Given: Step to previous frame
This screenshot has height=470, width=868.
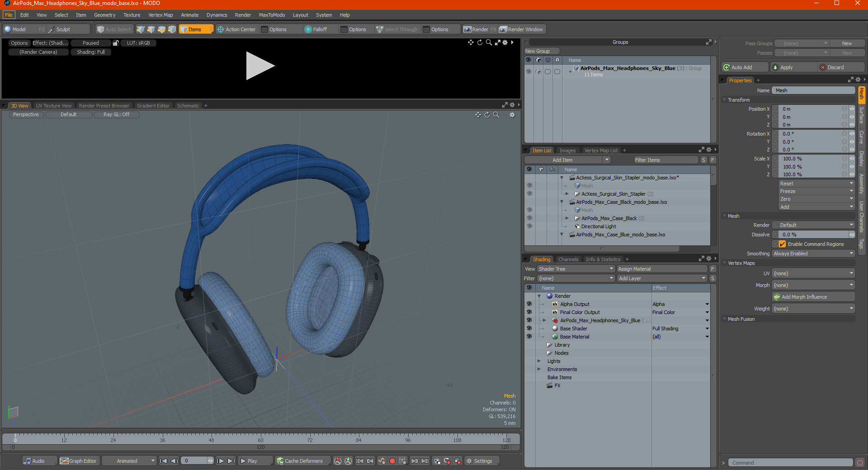Looking at the screenshot, I should pos(174,461).
